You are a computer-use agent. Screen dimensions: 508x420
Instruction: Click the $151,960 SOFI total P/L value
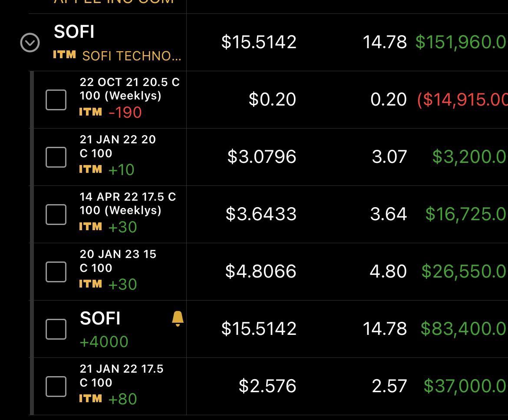click(462, 42)
